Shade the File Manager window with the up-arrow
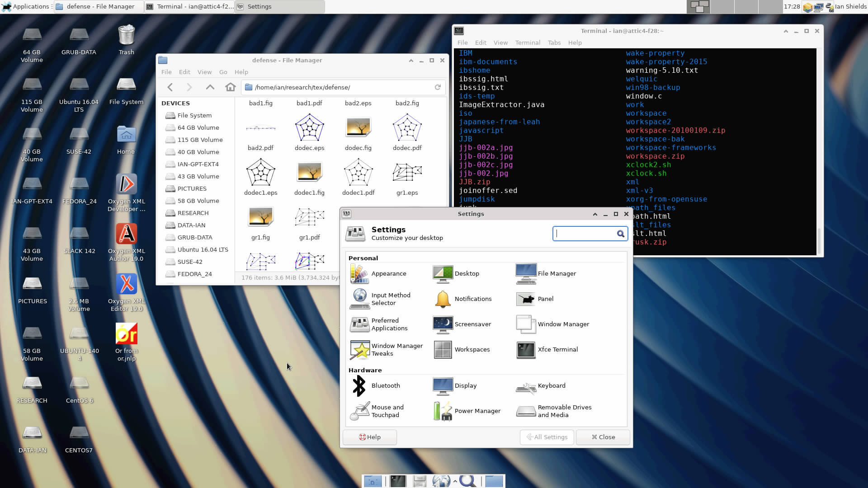 pyautogui.click(x=410, y=60)
